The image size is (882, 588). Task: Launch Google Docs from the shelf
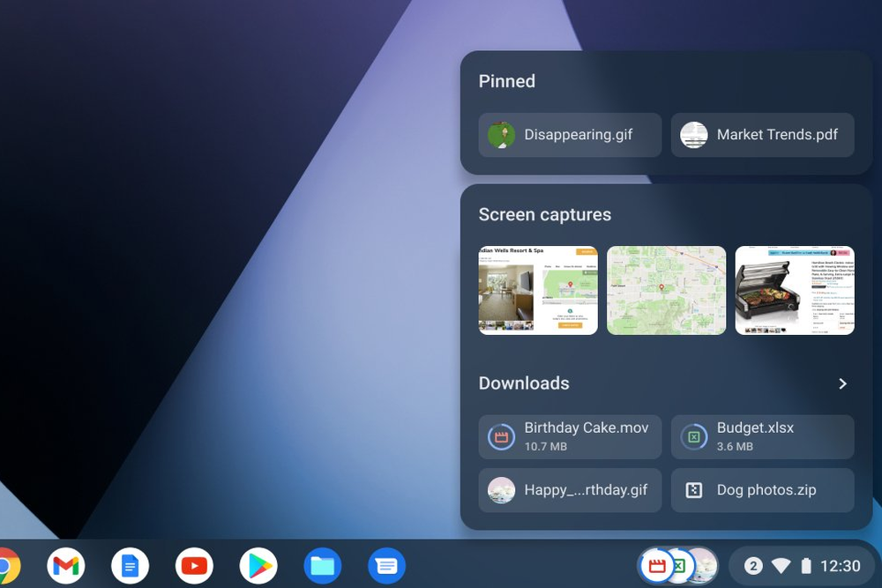coord(131,566)
